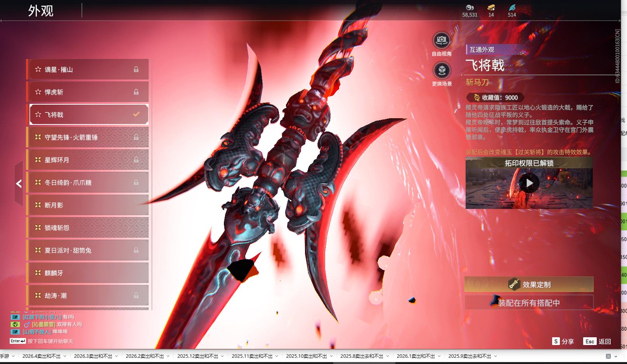Click the grid view icon in sheet bar
The height and width of the screenshot is (364, 627).
[x=608, y=356]
